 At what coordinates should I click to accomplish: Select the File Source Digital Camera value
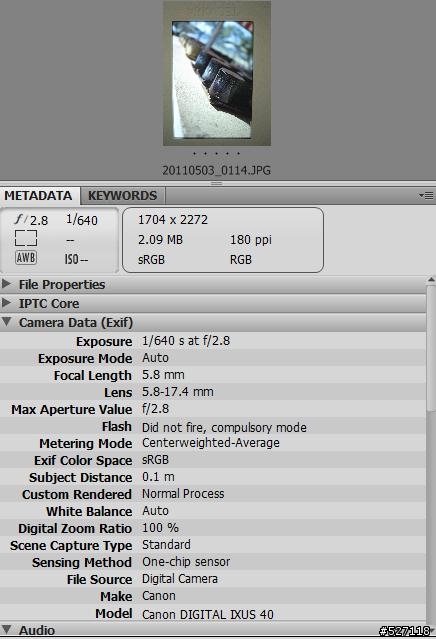[x=180, y=579]
